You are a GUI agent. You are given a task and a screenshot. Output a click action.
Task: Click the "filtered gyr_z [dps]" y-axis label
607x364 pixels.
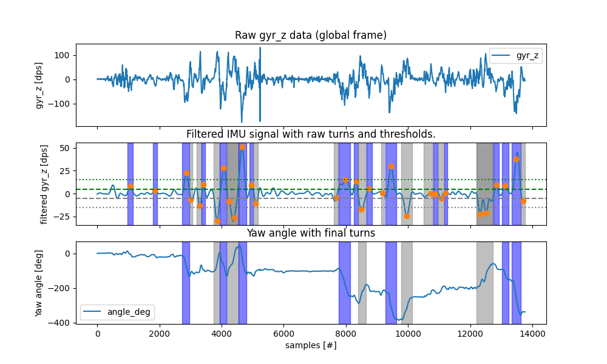[44, 184]
